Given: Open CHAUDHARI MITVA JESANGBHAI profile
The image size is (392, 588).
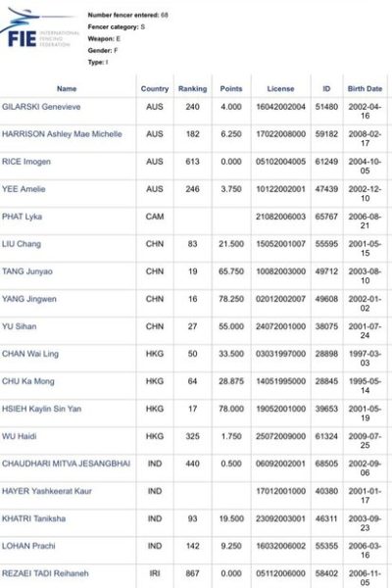Looking at the screenshot, I should pyautogui.click(x=66, y=464).
